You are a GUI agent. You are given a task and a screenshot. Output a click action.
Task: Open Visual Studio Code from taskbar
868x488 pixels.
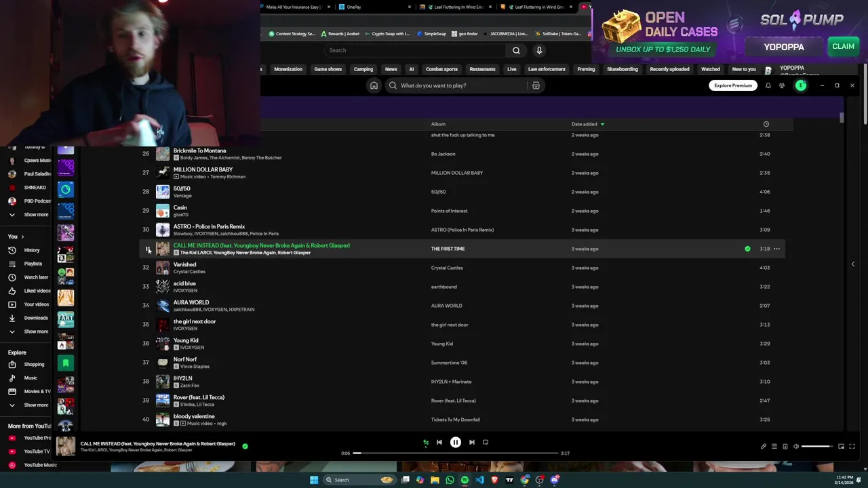click(x=479, y=480)
